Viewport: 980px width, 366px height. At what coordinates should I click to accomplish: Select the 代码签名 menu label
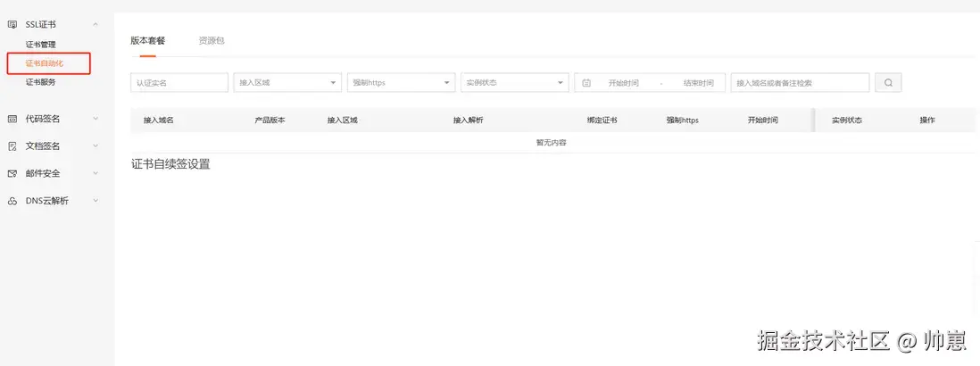tap(43, 119)
